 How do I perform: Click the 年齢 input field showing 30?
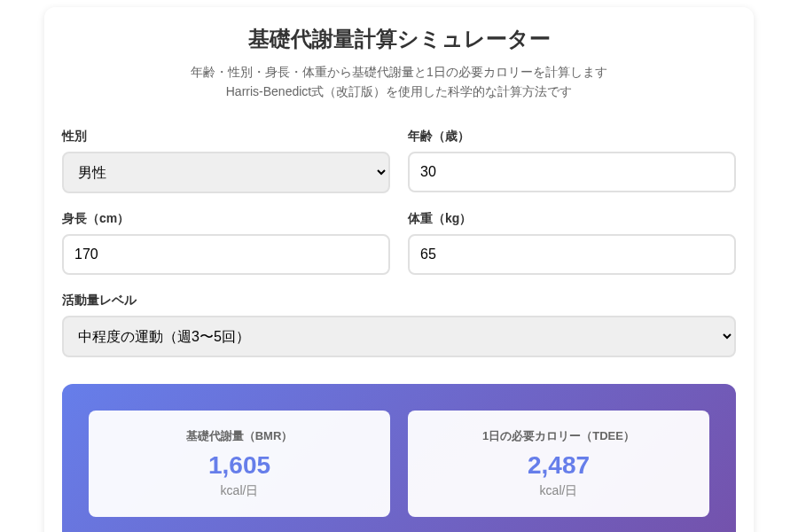click(x=571, y=172)
